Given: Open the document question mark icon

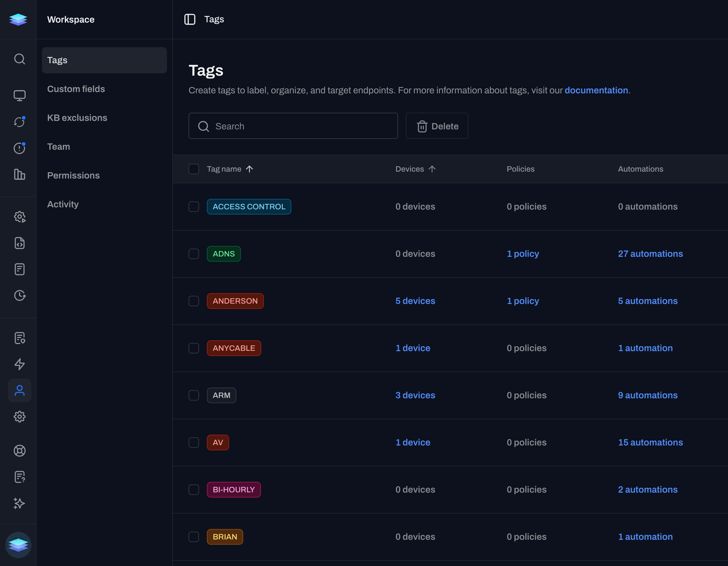Looking at the screenshot, I should click(19, 477).
